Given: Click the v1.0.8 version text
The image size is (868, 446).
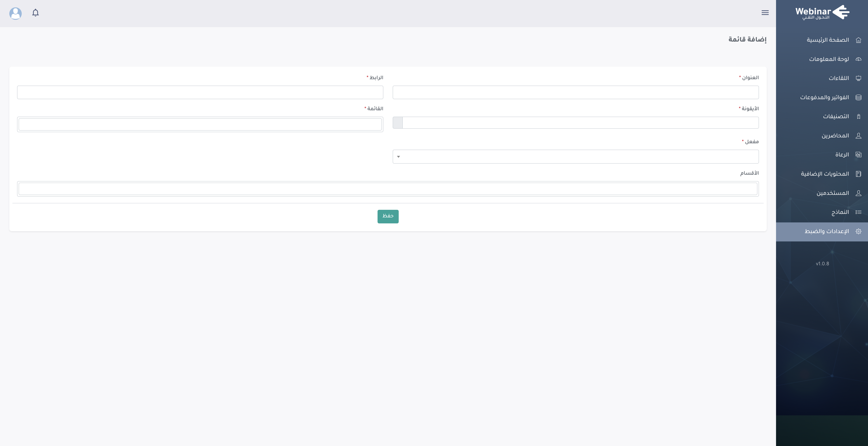Looking at the screenshot, I should (x=822, y=264).
